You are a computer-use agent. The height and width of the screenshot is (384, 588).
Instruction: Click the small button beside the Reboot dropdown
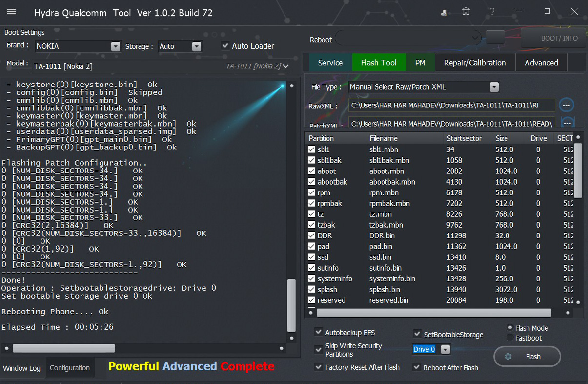[x=496, y=38]
